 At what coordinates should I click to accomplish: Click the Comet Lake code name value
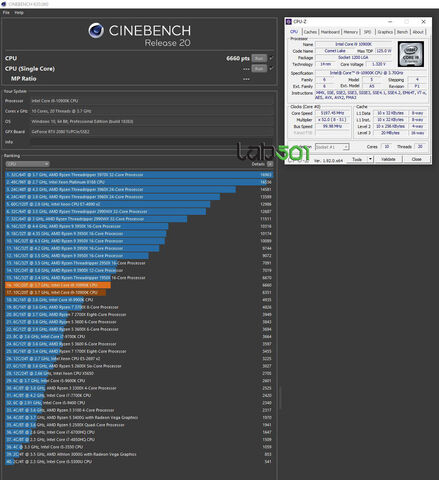point(335,51)
